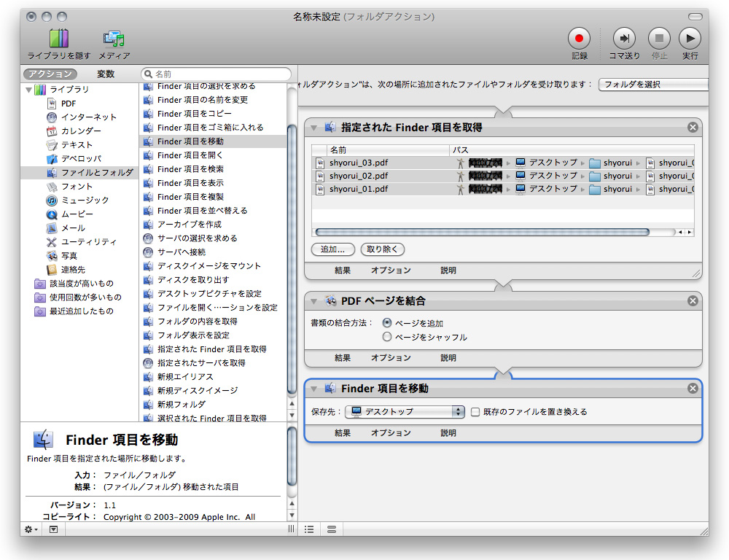729x560 pixels.
Task: Click the 追加... button
Action: (x=333, y=249)
